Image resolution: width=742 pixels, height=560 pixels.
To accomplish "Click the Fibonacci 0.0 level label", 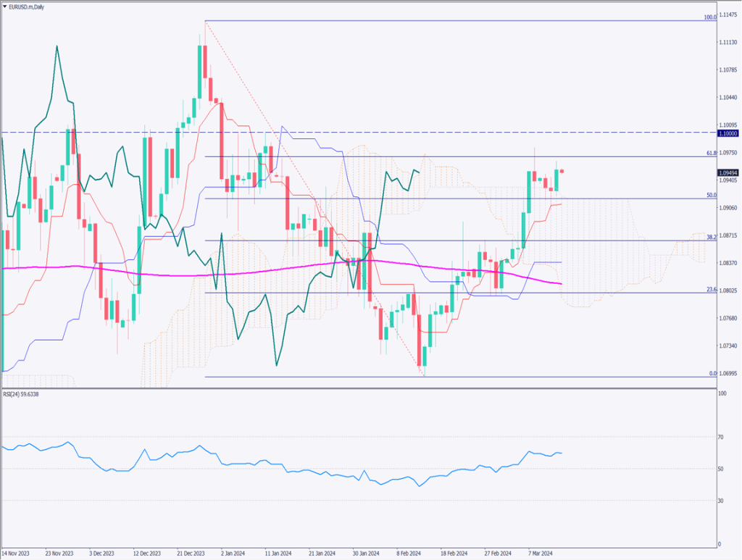I will coord(712,374).
